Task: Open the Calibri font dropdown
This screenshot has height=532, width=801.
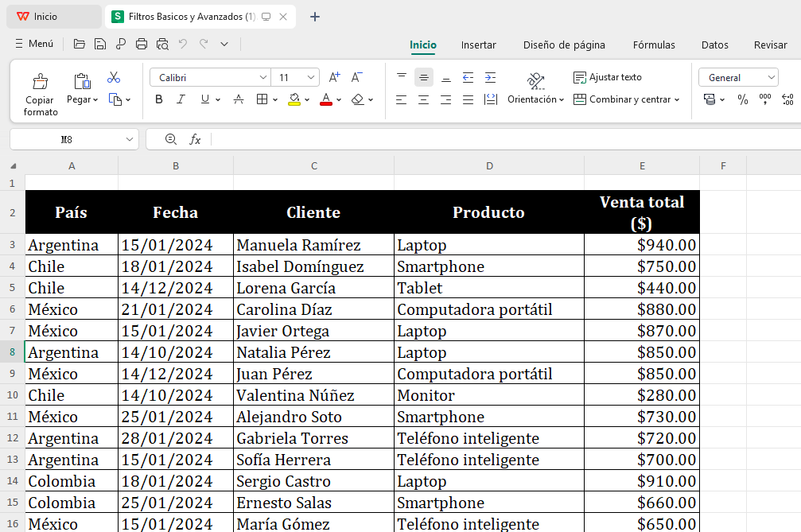Action: (x=263, y=78)
